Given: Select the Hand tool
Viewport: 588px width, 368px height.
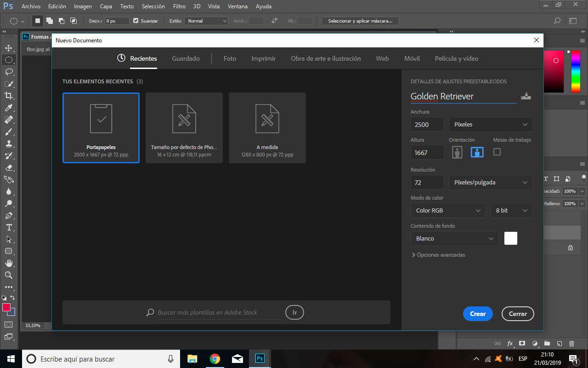Looking at the screenshot, I should 8,263.
